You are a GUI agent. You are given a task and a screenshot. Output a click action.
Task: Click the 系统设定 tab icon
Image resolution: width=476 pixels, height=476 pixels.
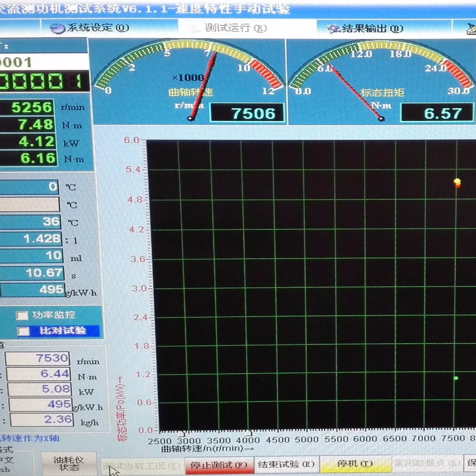(58, 29)
